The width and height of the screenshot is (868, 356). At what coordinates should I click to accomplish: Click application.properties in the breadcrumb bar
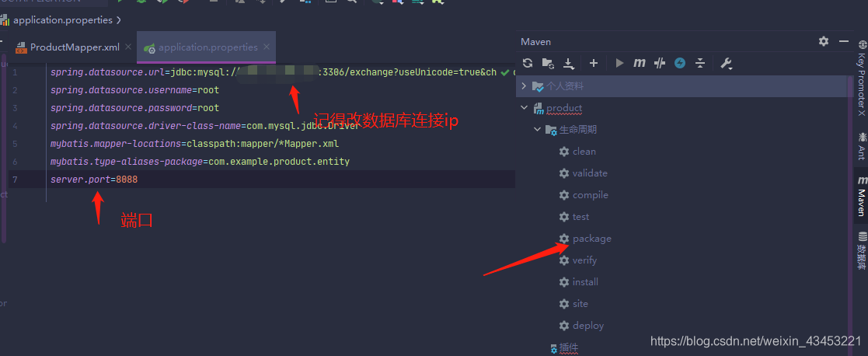62,20
